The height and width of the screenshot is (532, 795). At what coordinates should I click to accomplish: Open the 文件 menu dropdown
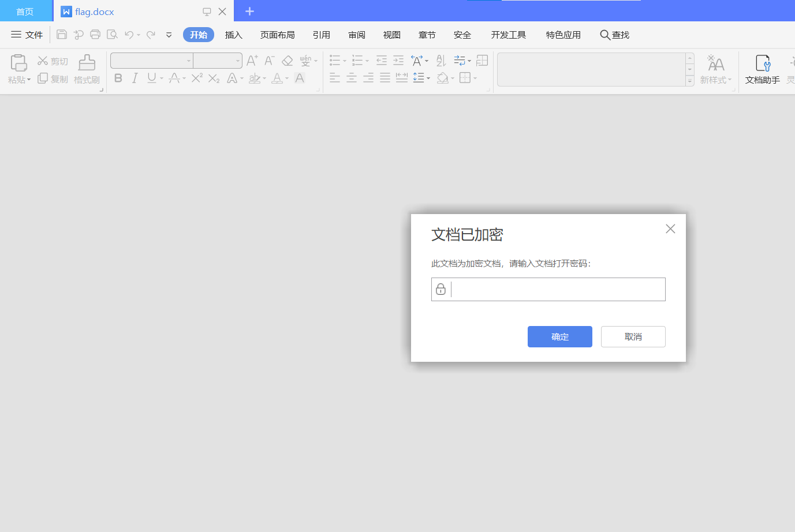pyautogui.click(x=27, y=35)
